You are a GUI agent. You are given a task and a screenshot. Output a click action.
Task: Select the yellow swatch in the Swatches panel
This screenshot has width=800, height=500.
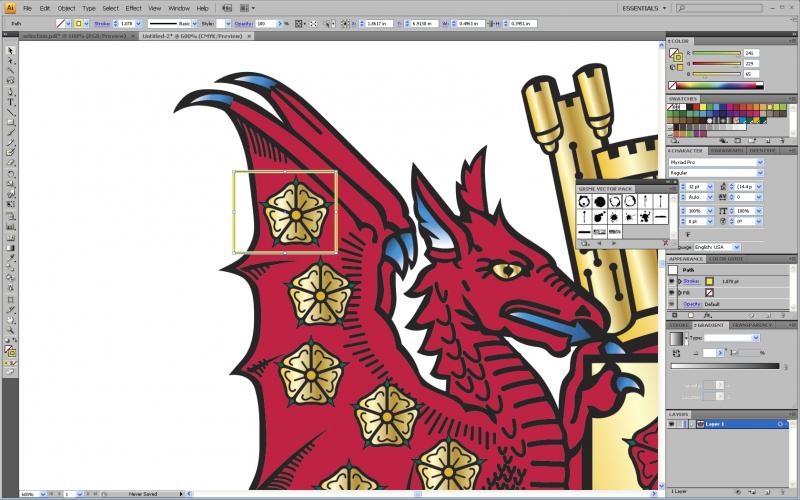703,107
